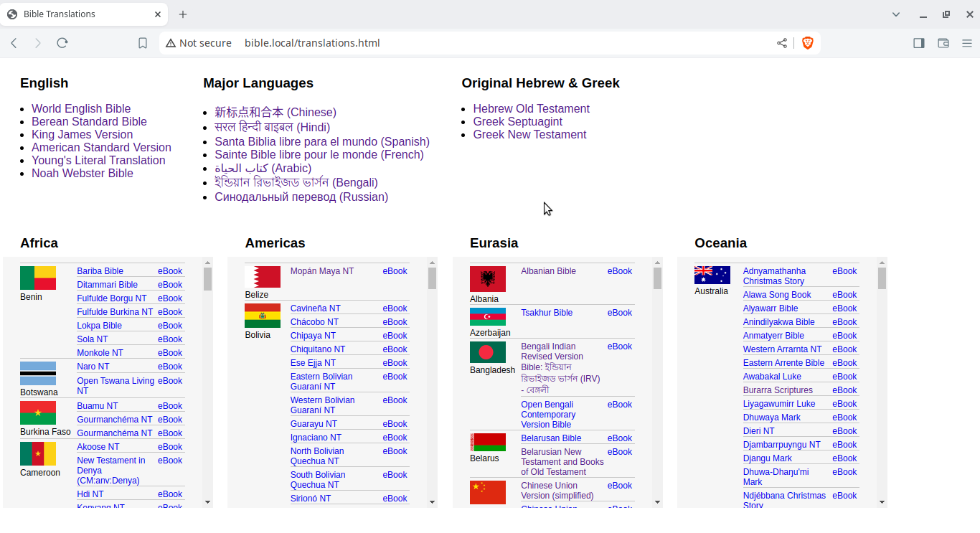Image resolution: width=980 pixels, height=533 pixels.
Task: Open the eBook link for Albanian Bible
Action: point(619,271)
